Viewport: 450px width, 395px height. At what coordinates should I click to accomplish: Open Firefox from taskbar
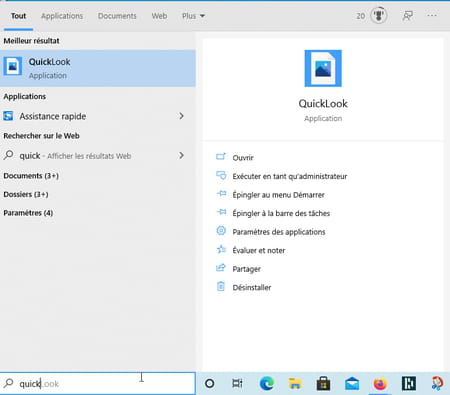point(380,383)
